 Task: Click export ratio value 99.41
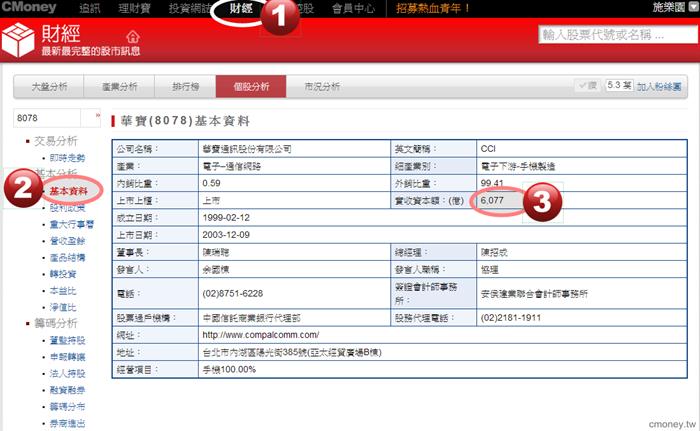click(x=492, y=183)
